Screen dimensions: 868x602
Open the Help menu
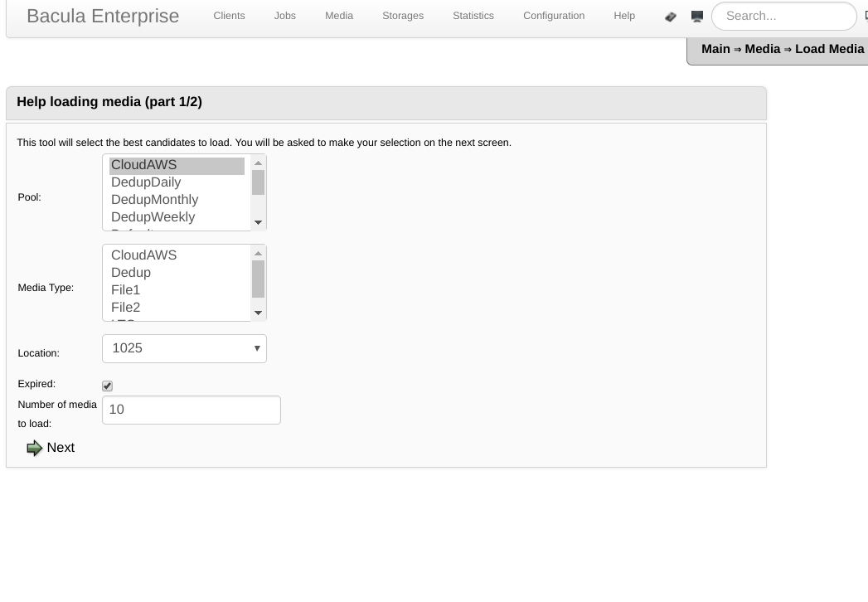[x=624, y=16]
